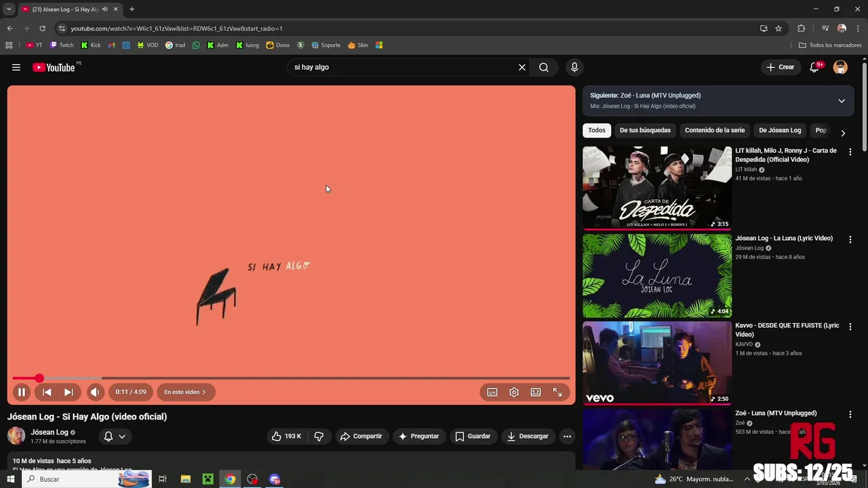This screenshot has height=488, width=868.
Task: Open the notifications bell
Action: pos(815,67)
